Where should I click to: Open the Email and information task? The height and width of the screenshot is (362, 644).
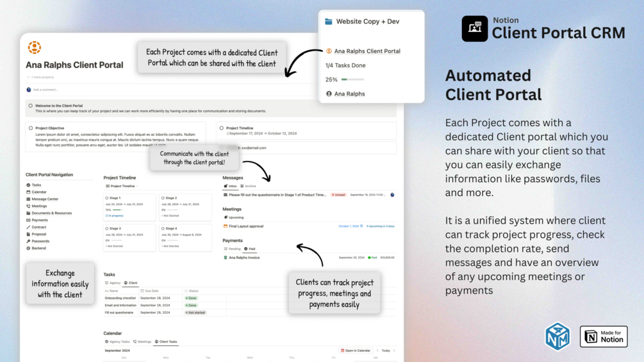120,306
